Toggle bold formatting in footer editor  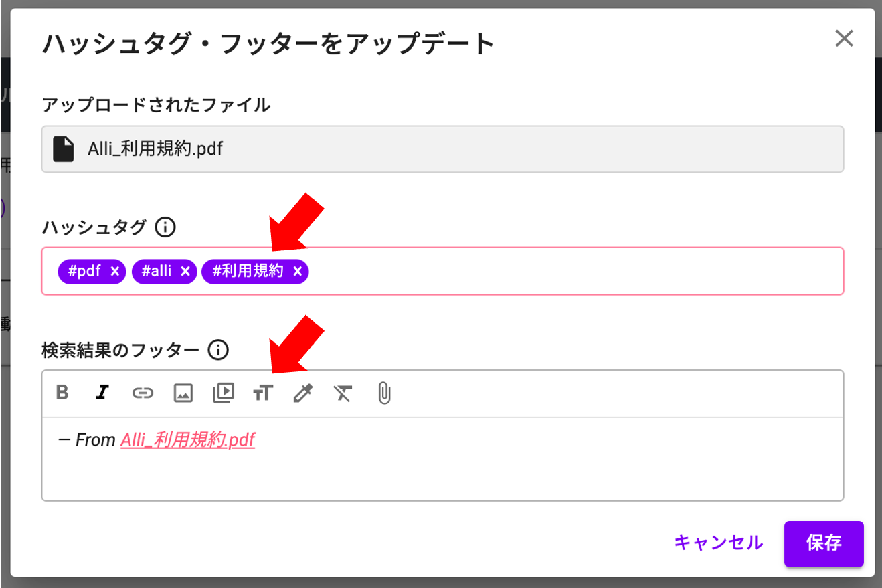click(x=62, y=393)
